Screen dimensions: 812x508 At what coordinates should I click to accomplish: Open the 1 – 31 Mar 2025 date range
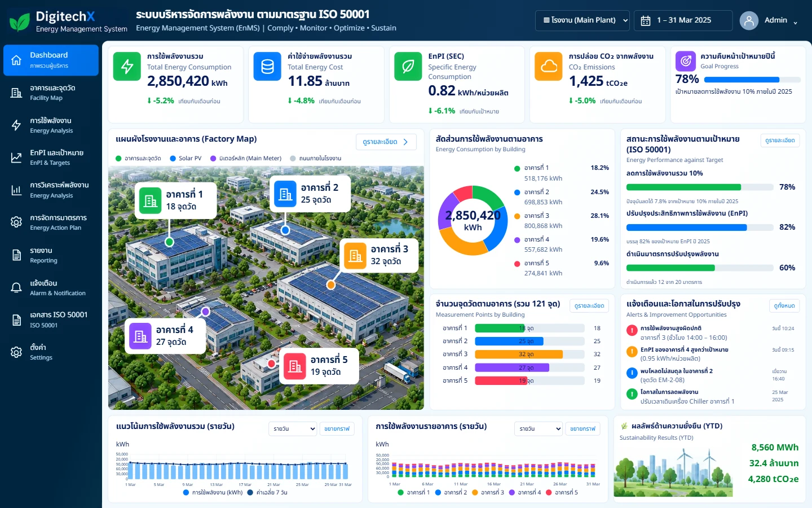tap(683, 20)
